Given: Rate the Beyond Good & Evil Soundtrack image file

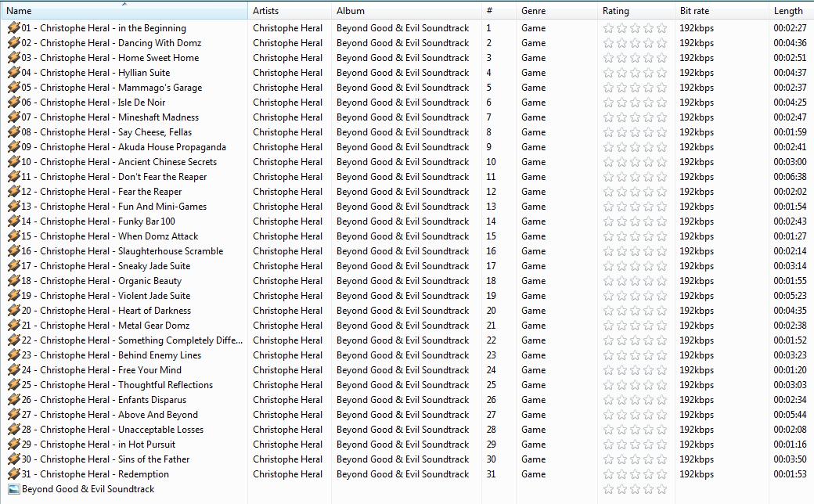Looking at the screenshot, I should pos(635,489).
